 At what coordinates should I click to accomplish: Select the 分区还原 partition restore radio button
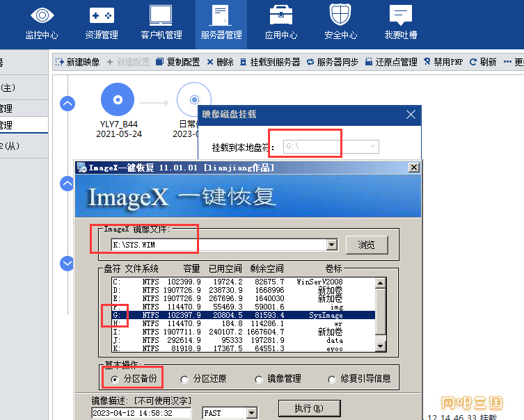coord(184,380)
